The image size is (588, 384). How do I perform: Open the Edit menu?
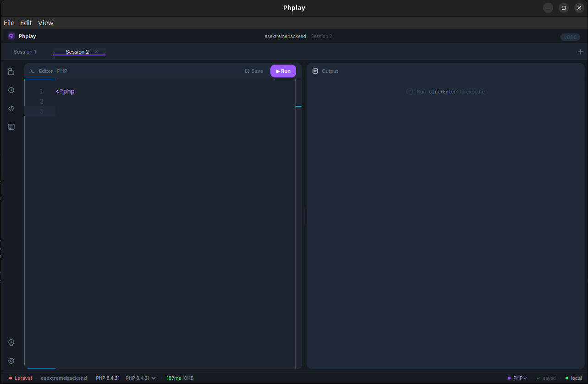pos(26,23)
